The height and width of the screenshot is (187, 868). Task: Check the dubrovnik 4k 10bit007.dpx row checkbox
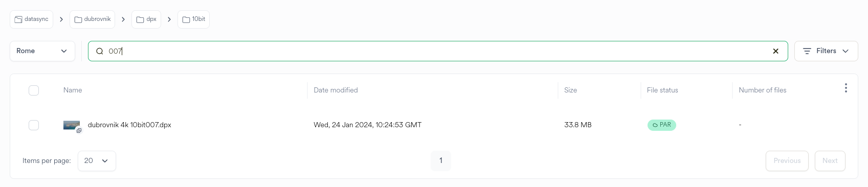[34, 125]
